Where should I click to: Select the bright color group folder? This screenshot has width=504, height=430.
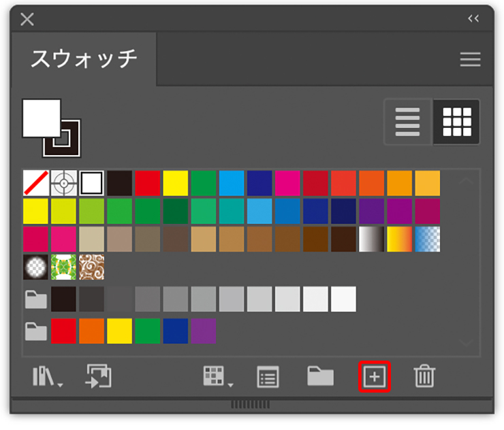tap(35, 331)
